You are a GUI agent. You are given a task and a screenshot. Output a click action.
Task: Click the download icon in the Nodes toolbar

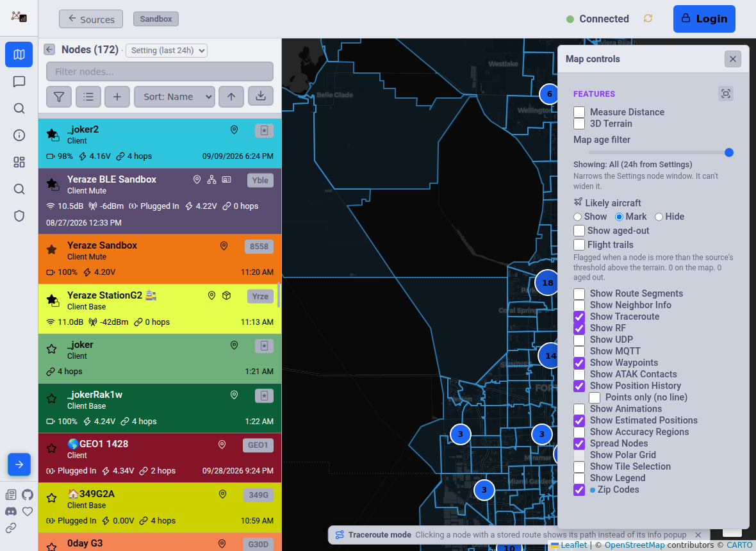[261, 97]
